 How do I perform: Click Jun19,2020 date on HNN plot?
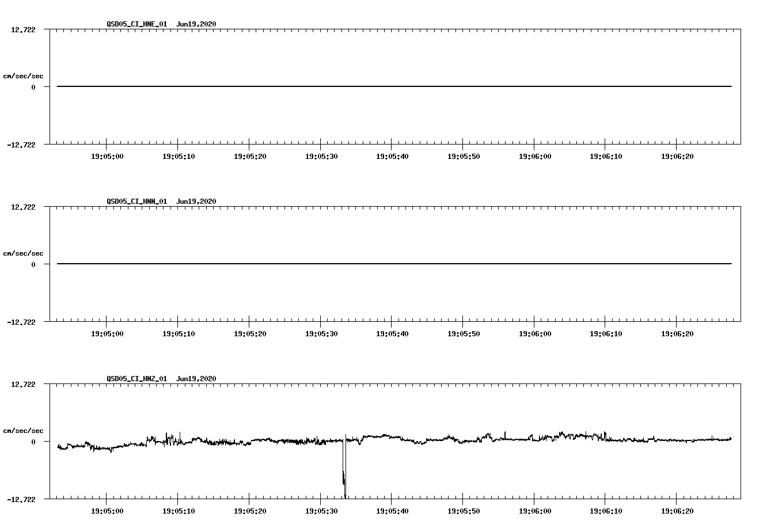coord(196,202)
